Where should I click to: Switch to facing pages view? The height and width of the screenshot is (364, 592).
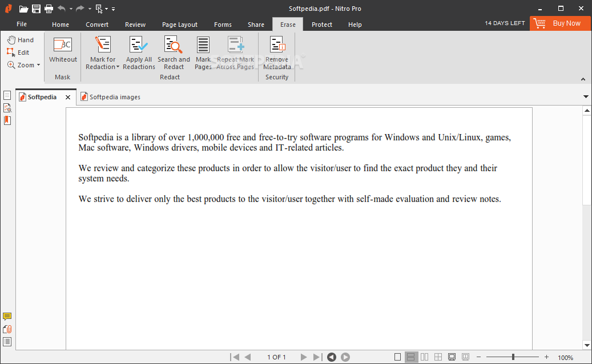pyautogui.click(x=424, y=357)
